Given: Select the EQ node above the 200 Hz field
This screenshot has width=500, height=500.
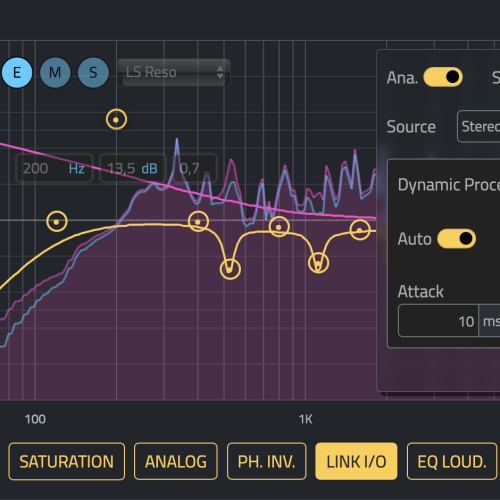Looking at the screenshot, I should (116, 119).
